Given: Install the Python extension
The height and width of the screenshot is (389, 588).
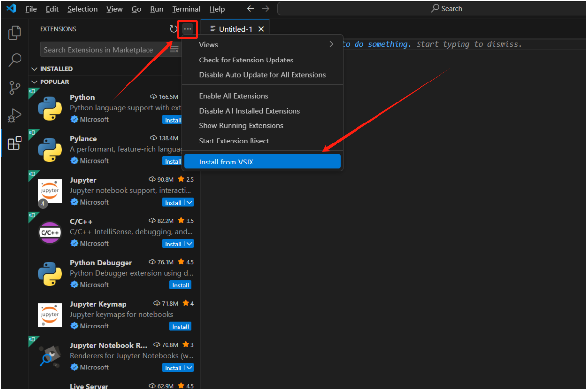Looking at the screenshot, I should [172, 120].
